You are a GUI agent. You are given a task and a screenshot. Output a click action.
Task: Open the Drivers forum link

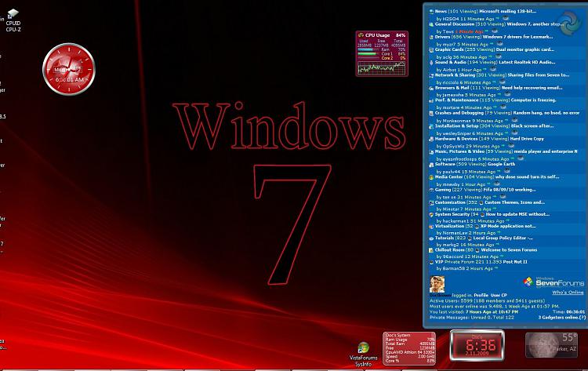[x=442, y=37]
